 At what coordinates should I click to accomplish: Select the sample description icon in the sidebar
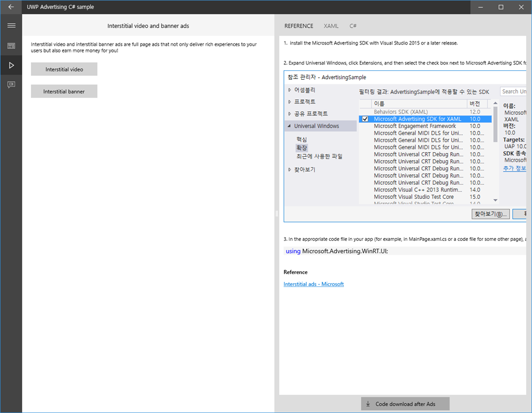click(11, 45)
